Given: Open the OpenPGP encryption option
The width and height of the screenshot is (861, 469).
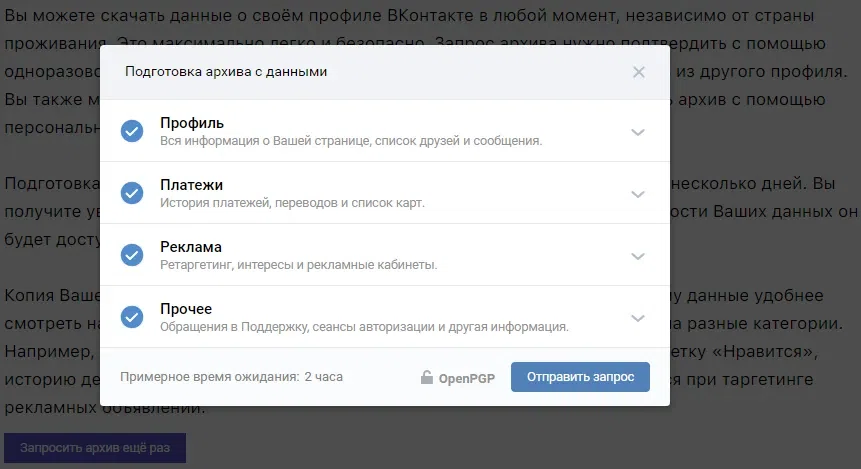Looking at the screenshot, I should (x=458, y=378).
